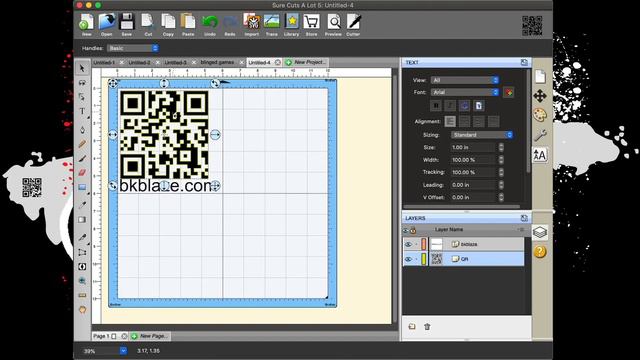Open the Position move-arrows panel icon
The width and height of the screenshot is (640, 360).
point(540,96)
